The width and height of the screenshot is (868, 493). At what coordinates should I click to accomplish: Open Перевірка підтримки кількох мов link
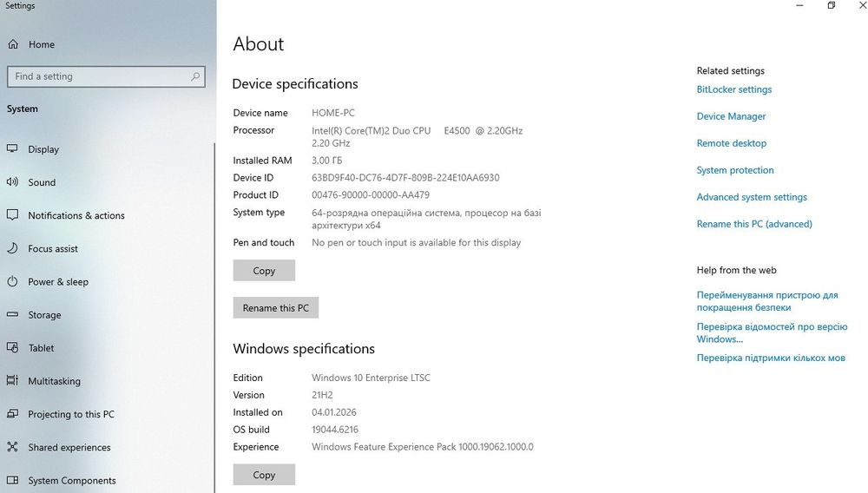pyautogui.click(x=771, y=358)
